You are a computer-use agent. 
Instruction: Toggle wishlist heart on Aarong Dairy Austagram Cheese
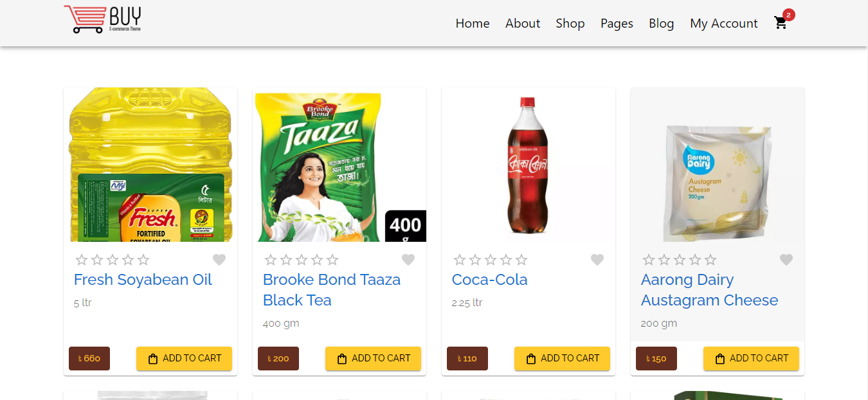point(786,259)
